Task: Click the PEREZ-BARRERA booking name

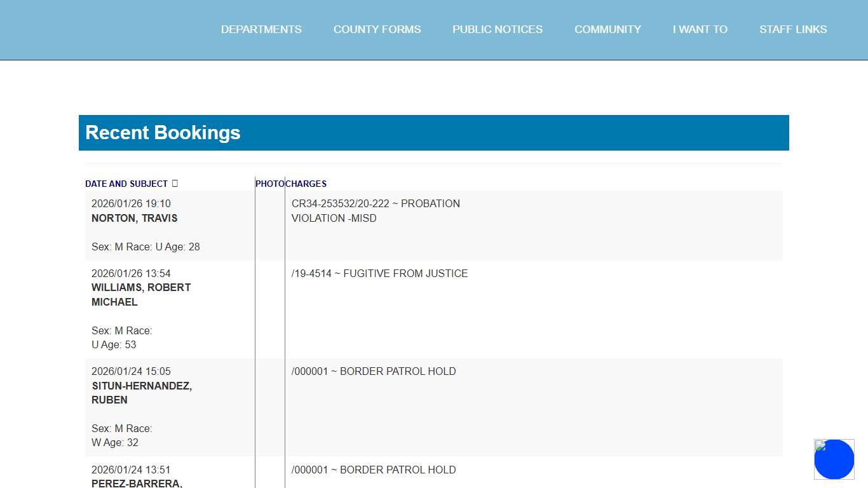Action: [137, 484]
